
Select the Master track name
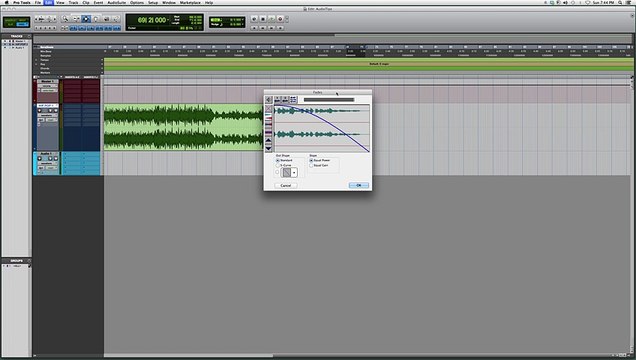coord(47,81)
